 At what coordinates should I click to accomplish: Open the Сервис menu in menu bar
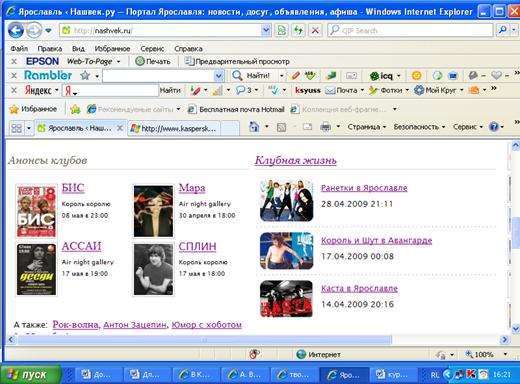pos(152,49)
